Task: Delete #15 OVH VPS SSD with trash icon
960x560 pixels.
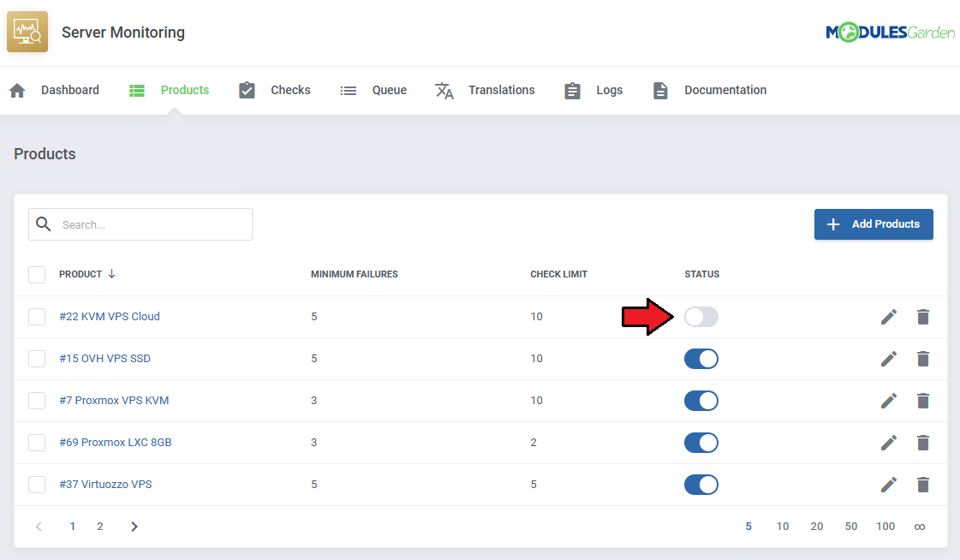Action: click(923, 359)
